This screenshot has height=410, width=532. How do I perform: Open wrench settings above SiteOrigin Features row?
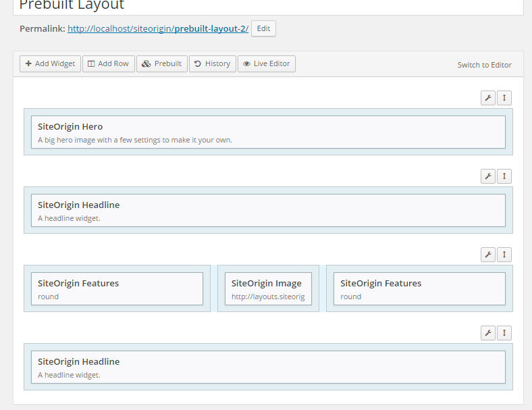click(x=488, y=255)
